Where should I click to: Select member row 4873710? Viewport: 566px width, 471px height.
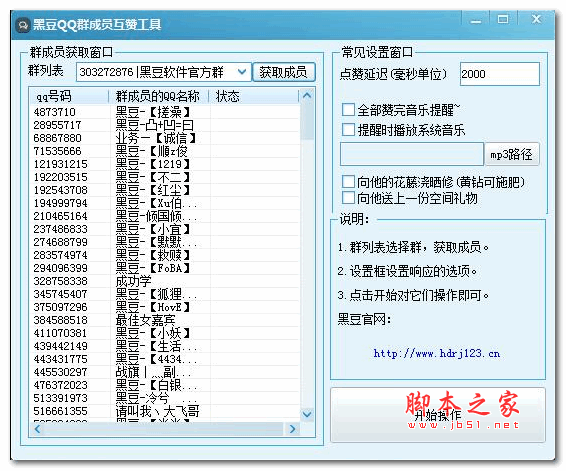(x=165, y=112)
